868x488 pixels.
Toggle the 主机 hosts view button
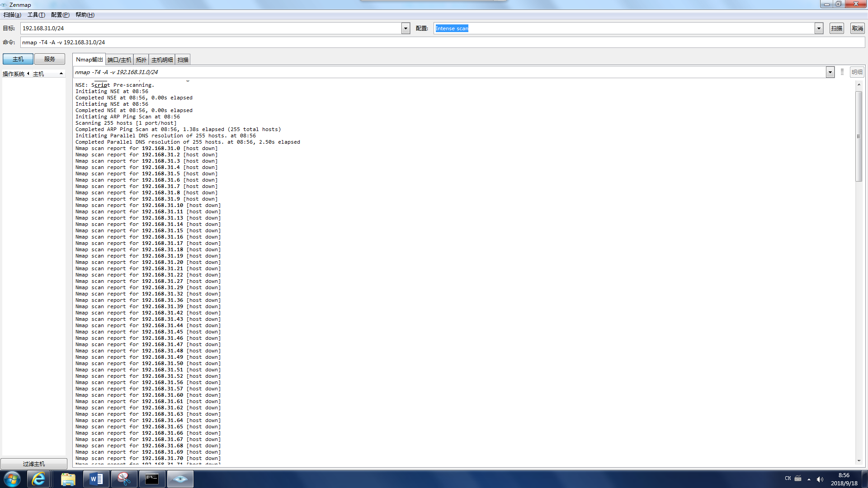point(18,59)
